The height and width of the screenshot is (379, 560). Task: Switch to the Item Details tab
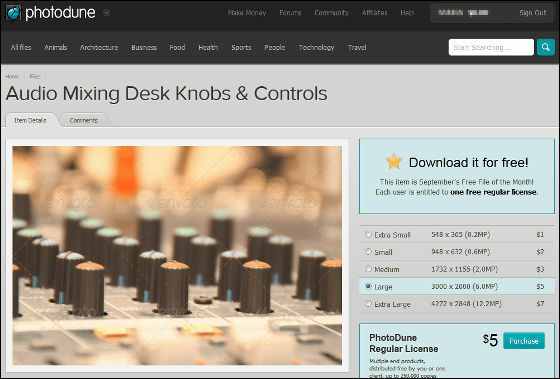coord(30,120)
